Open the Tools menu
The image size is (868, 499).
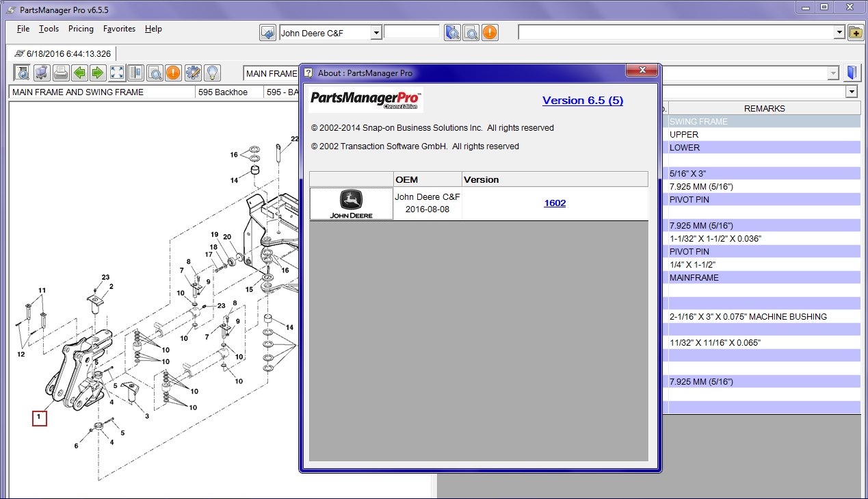(49, 29)
